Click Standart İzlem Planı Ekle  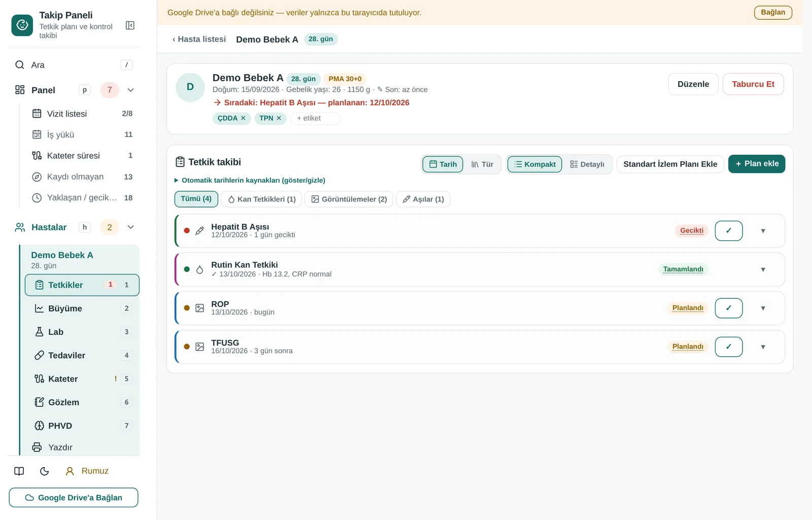(x=670, y=164)
